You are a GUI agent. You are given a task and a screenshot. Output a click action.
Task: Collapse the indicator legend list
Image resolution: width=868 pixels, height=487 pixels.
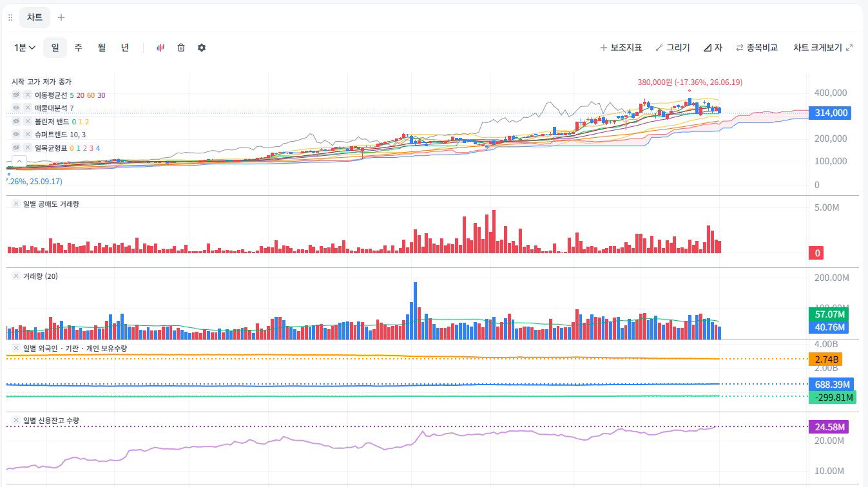[x=19, y=161]
